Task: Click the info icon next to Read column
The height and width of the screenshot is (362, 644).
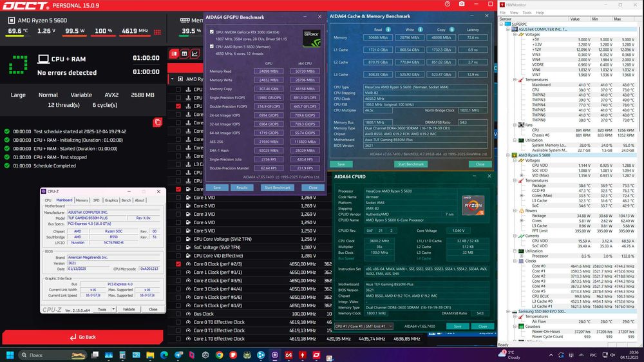Action: 388,30
